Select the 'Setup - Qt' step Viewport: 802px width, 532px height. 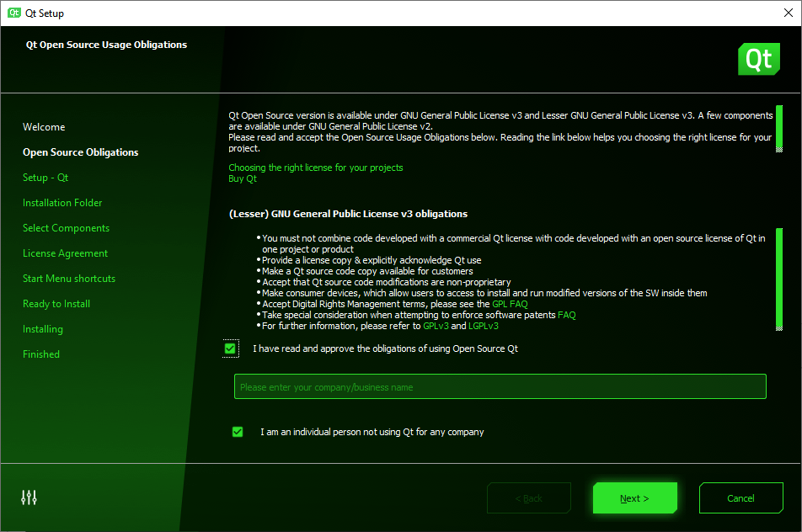click(x=45, y=178)
